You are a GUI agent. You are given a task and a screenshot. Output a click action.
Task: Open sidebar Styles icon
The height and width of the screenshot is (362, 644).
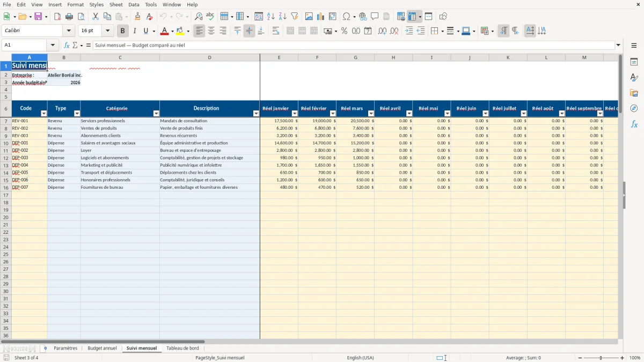point(634,77)
